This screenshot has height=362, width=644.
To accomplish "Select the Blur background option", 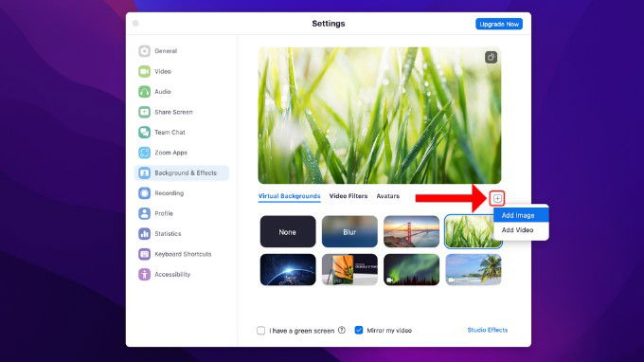I will [349, 232].
